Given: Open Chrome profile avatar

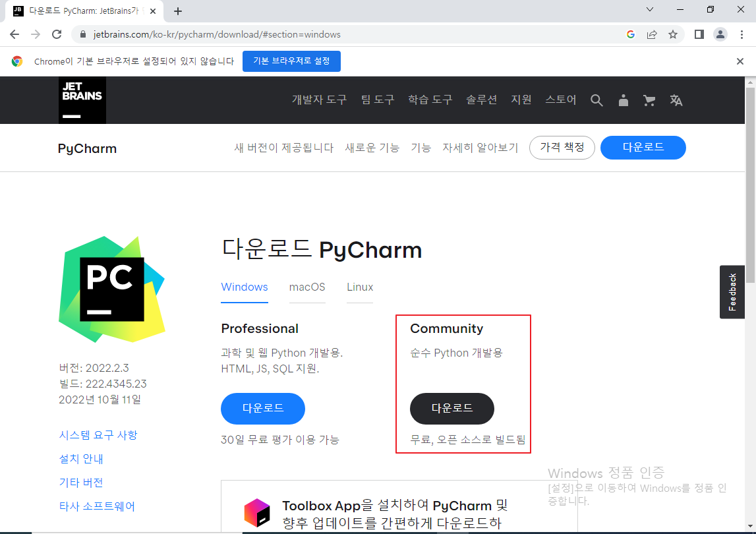Looking at the screenshot, I should pyautogui.click(x=720, y=34).
